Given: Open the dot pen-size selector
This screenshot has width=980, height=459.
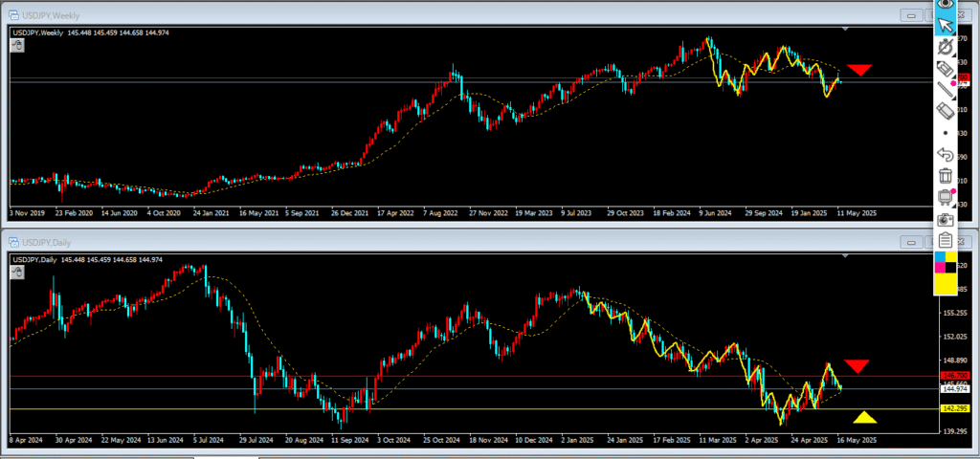Looking at the screenshot, I should click(946, 133).
